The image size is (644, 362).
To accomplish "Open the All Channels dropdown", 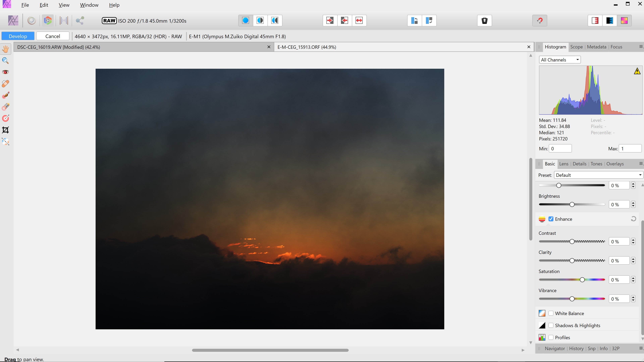I will click(x=560, y=60).
